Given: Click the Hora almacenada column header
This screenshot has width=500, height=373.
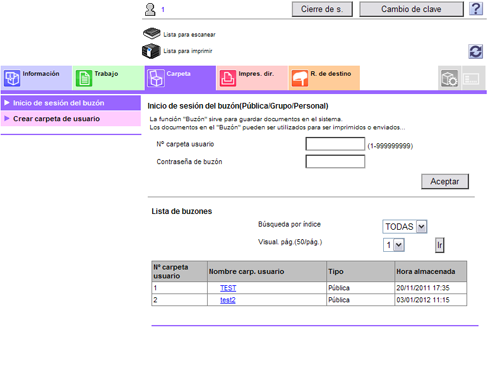Looking at the screenshot, I should click(431, 272).
